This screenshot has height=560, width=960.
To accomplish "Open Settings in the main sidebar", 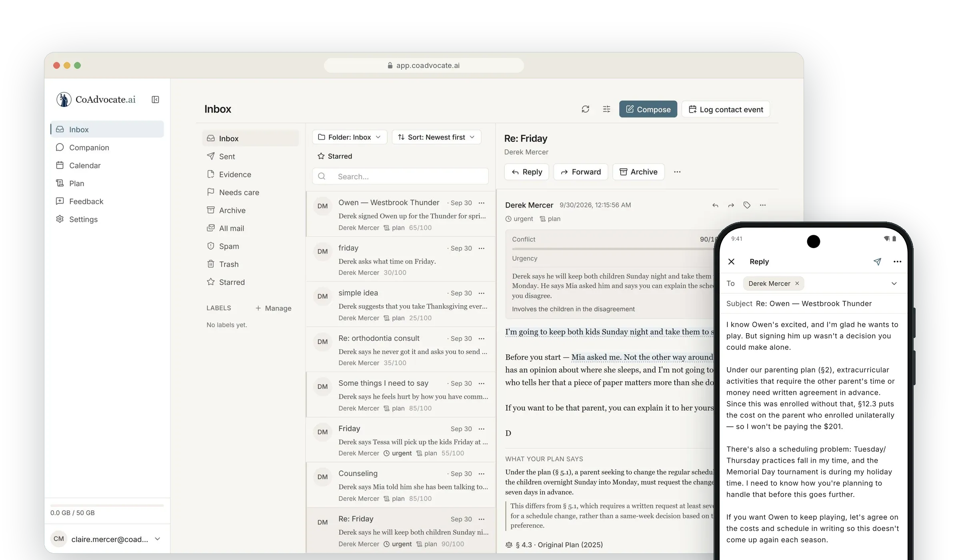I will 107,220.
